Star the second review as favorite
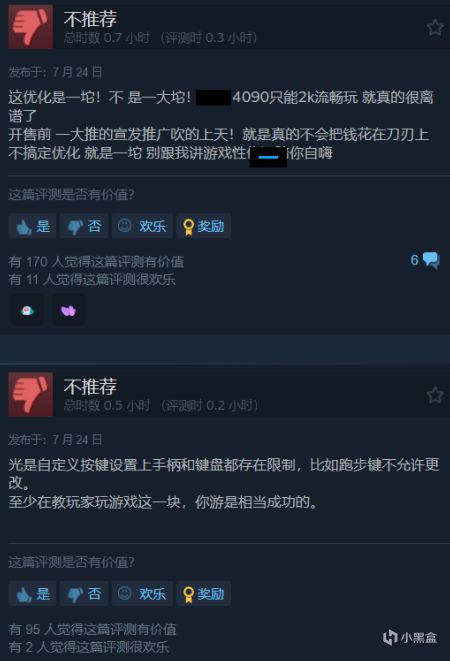The width and height of the screenshot is (450, 661). [x=435, y=395]
